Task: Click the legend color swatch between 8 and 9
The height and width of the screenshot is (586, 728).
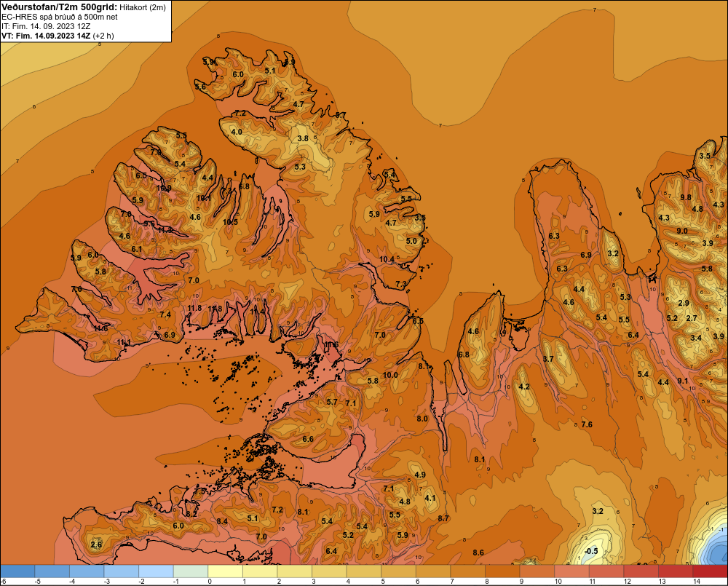Action: (x=503, y=571)
